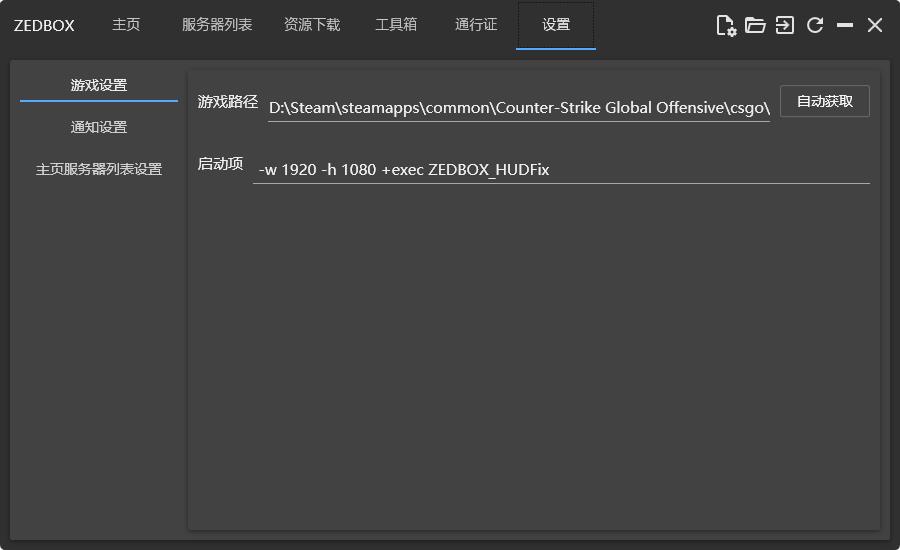This screenshot has height=550, width=900.
Task: Click the arrow-into-box export icon
Action: 785,25
